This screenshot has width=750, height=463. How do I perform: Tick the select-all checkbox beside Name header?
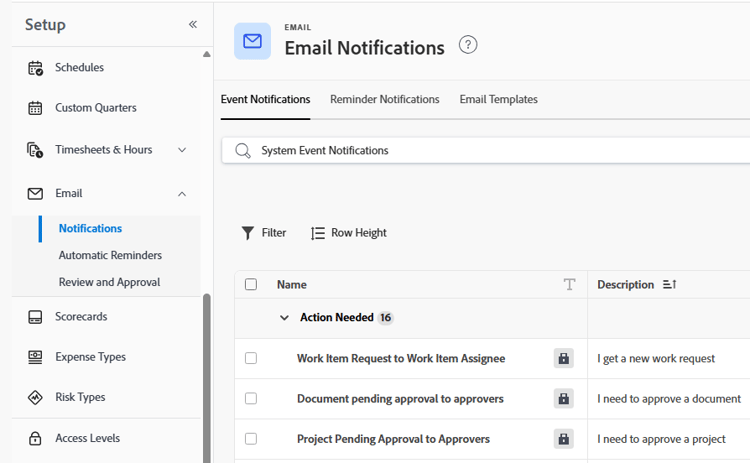(251, 285)
